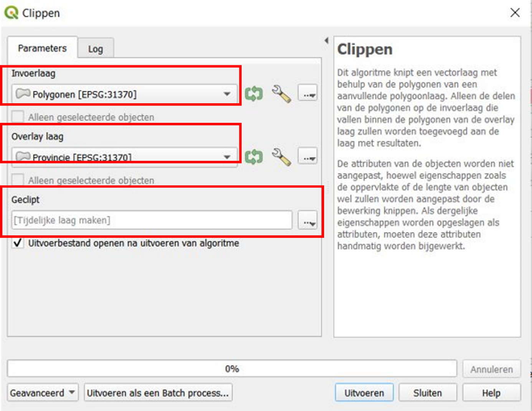Open Help for the Clippen algorithm
Screen dimensions: 532x411
[491, 393]
